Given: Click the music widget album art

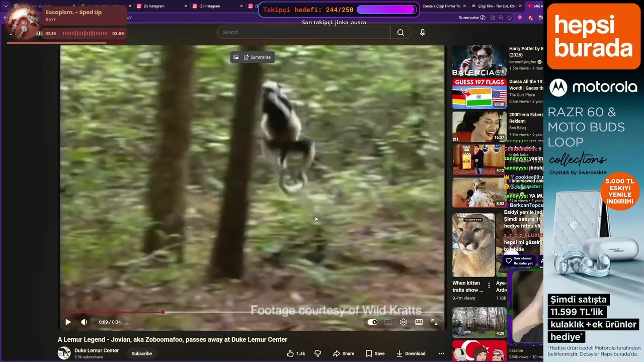Looking at the screenshot, I should (24, 23).
